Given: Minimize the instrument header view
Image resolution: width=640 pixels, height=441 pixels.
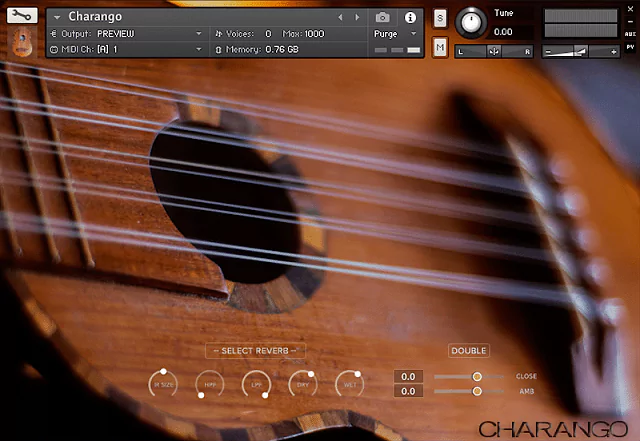Looking at the screenshot, I should [630, 22].
